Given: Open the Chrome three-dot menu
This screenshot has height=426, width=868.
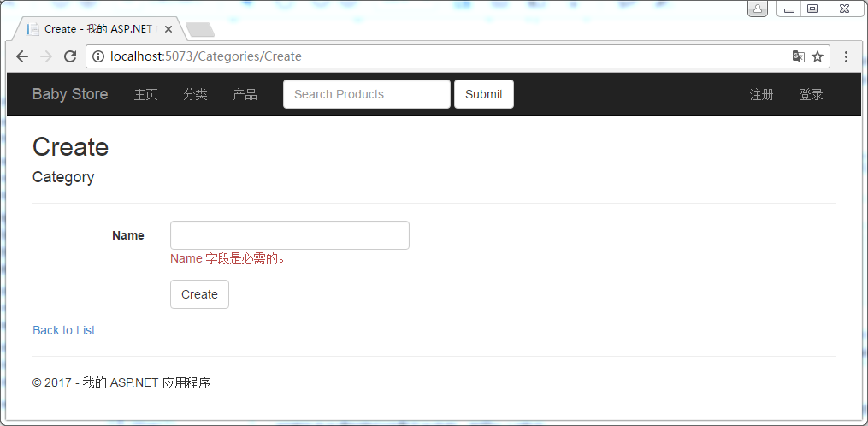Looking at the screenshot, I should pos(846,56).
